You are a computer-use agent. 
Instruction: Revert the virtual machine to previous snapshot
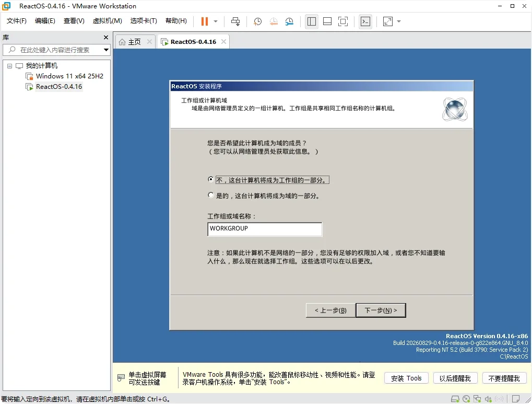[x=274, y=21]
